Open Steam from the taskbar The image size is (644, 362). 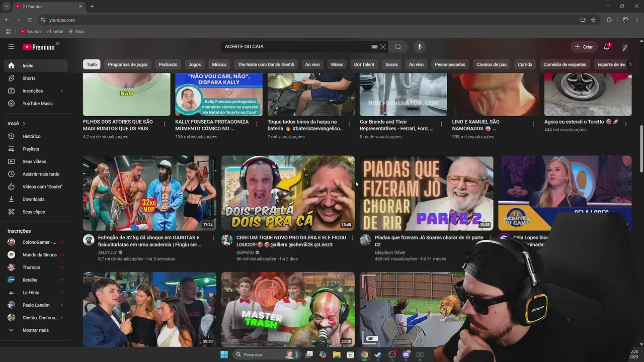click(x=378, y=354)
